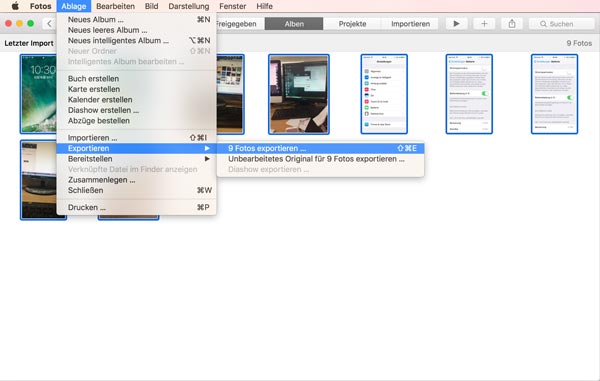The width and height of the screenshot is (600, 381).
Task: Open the Fotos application menu
Action: (x=41, y=6)
